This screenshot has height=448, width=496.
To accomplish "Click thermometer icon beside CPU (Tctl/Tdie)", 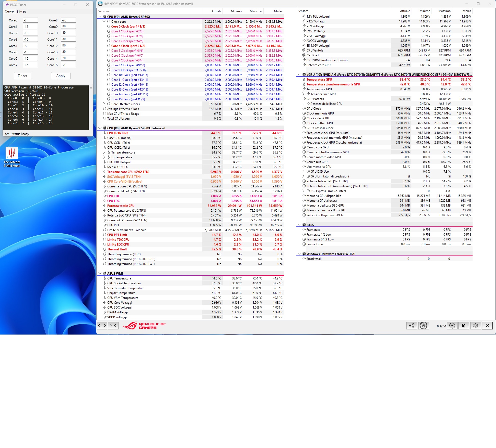I will 105,133.
